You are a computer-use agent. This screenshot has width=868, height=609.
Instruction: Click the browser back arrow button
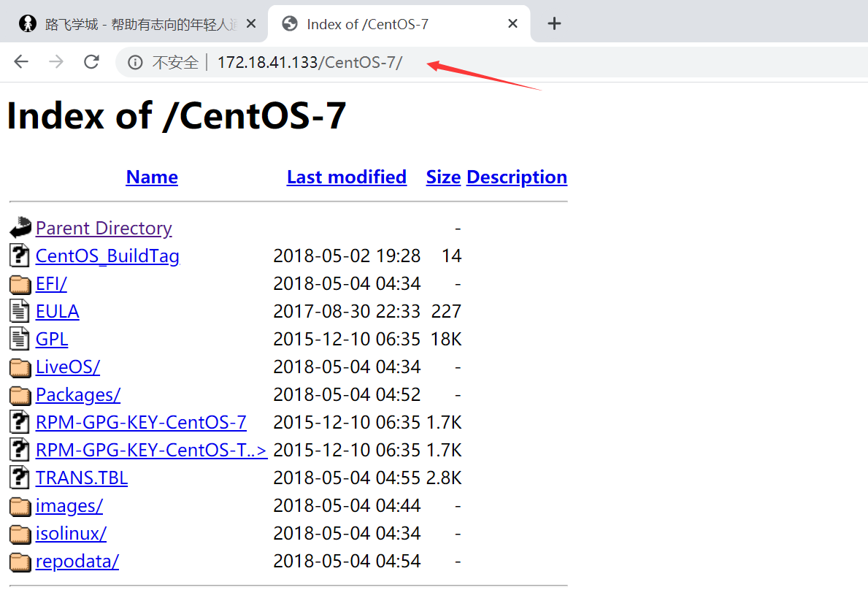pyautogui.click(x=21, y=61)
